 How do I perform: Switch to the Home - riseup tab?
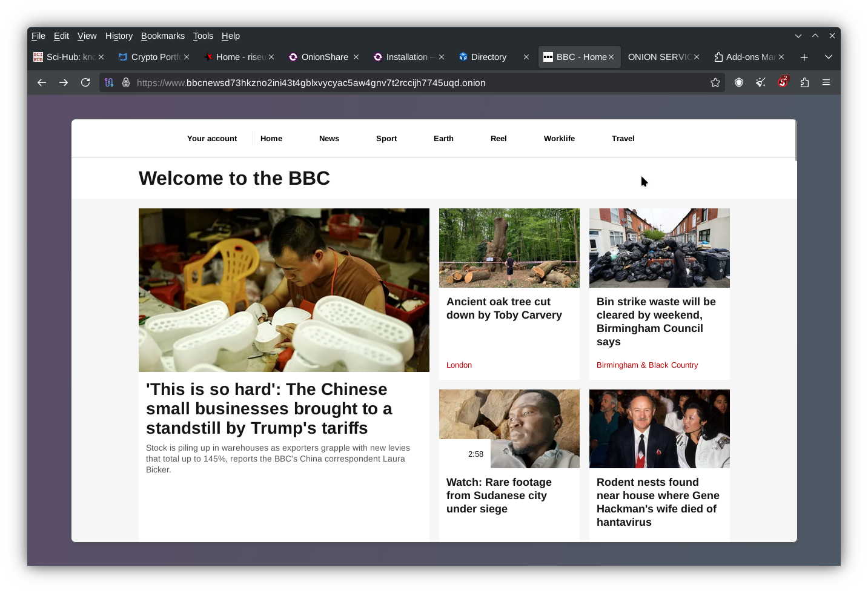239,57
